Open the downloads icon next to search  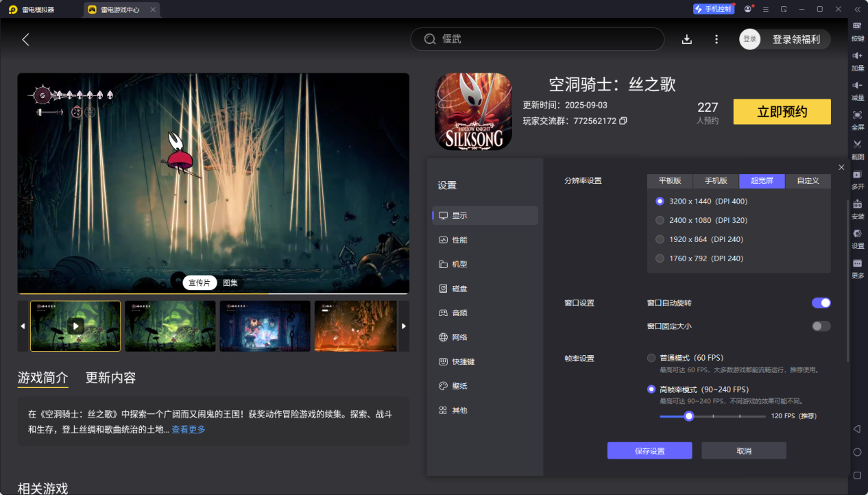click(687, 39)
